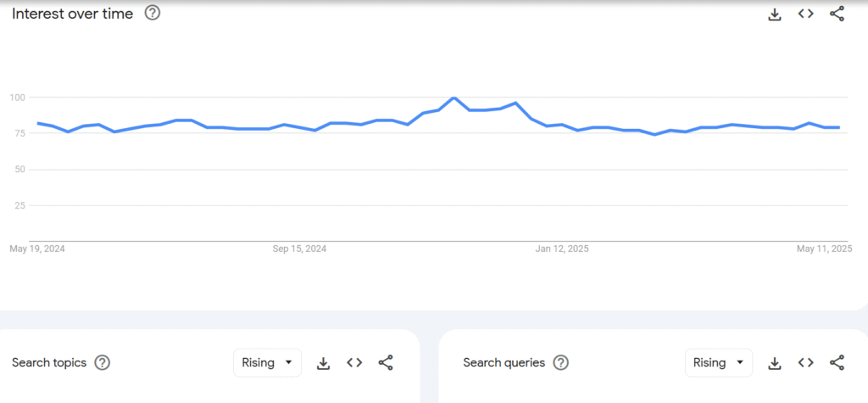This screenshot has width=868, height=403.
Task: Open Rising dropdown in Search topics
Action: tap(267, 363)
